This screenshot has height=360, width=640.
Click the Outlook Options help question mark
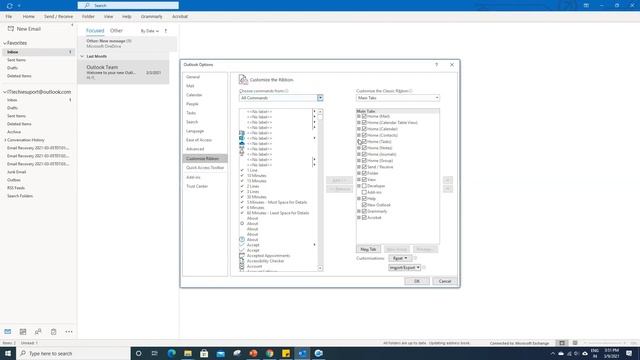pos(436,64)
